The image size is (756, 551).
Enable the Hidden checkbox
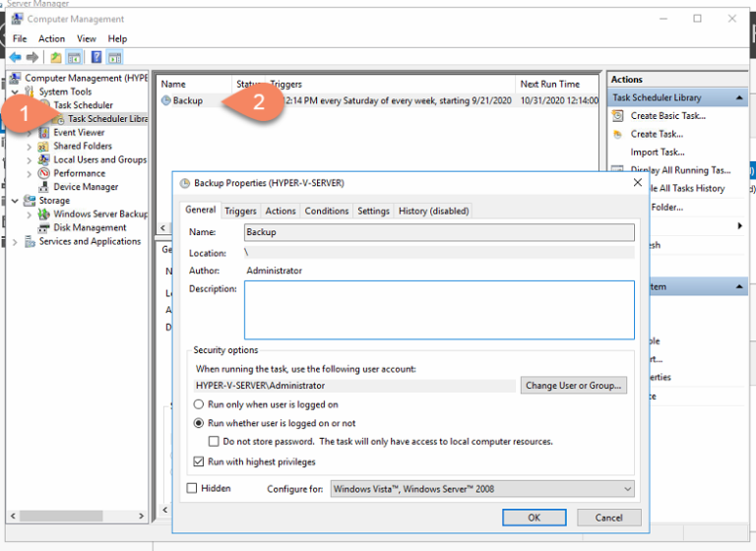[192, 488]
